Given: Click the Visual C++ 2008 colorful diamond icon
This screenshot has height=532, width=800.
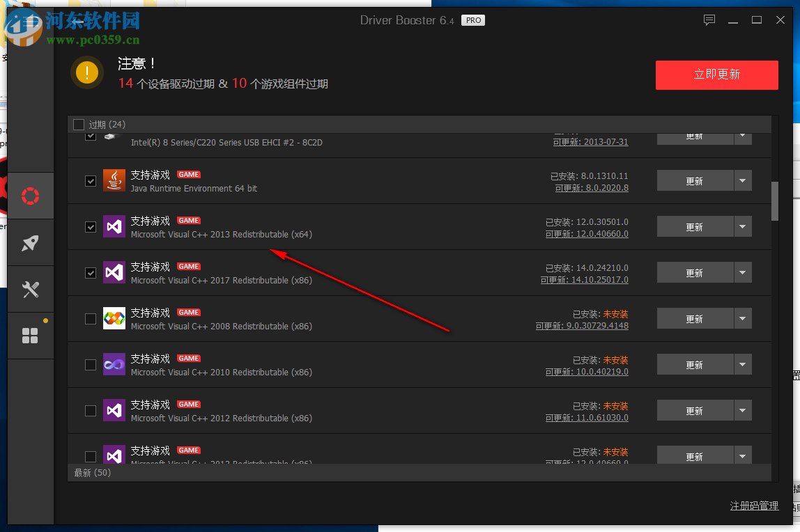Looking at the screenshot, I should pyautogui.click(x=114, y=318).
